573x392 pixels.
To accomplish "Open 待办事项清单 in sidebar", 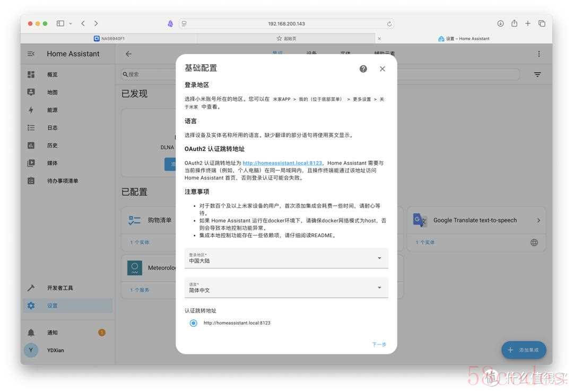I will tap(67, 181).
